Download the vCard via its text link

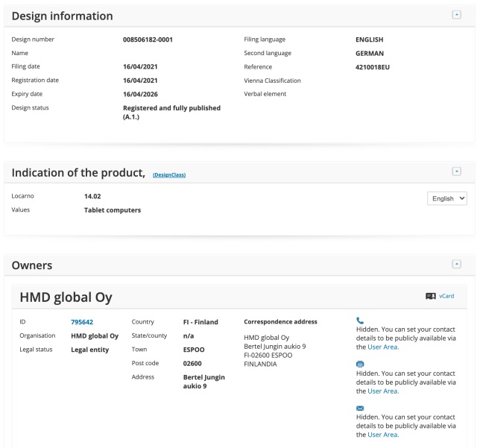pos(446,296)
